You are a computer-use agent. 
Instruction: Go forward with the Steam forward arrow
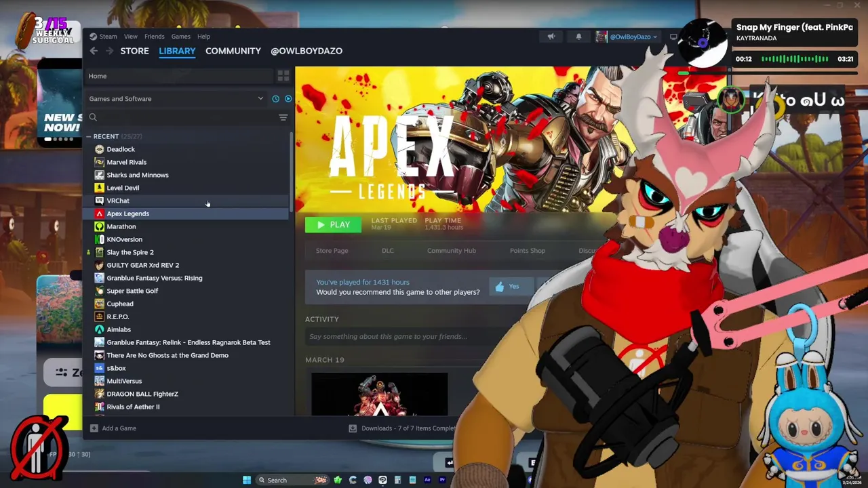tap(110, 51)
